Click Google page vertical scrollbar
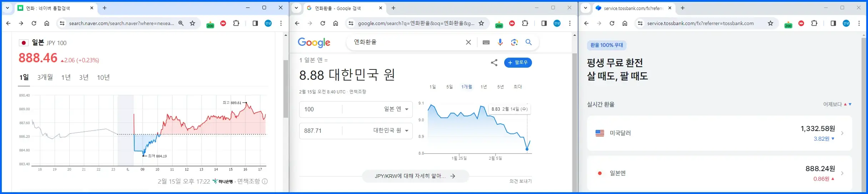The image size is (868, 194). tap(575, 123)
